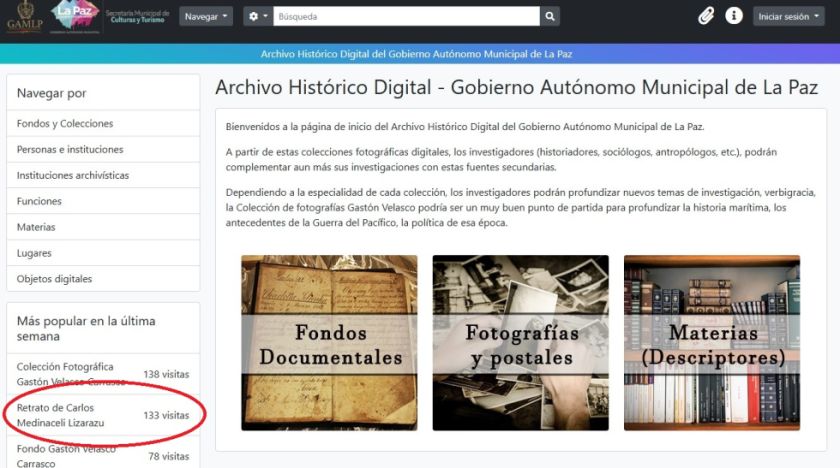
Task: Open the Materias (Descriptores) image tile
Action: pos(712,343)
